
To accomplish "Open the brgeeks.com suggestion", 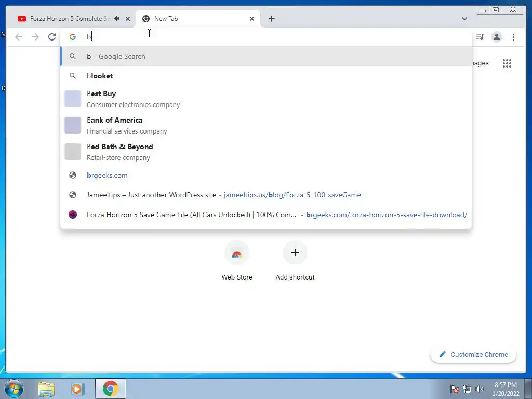I will [266, 176].
